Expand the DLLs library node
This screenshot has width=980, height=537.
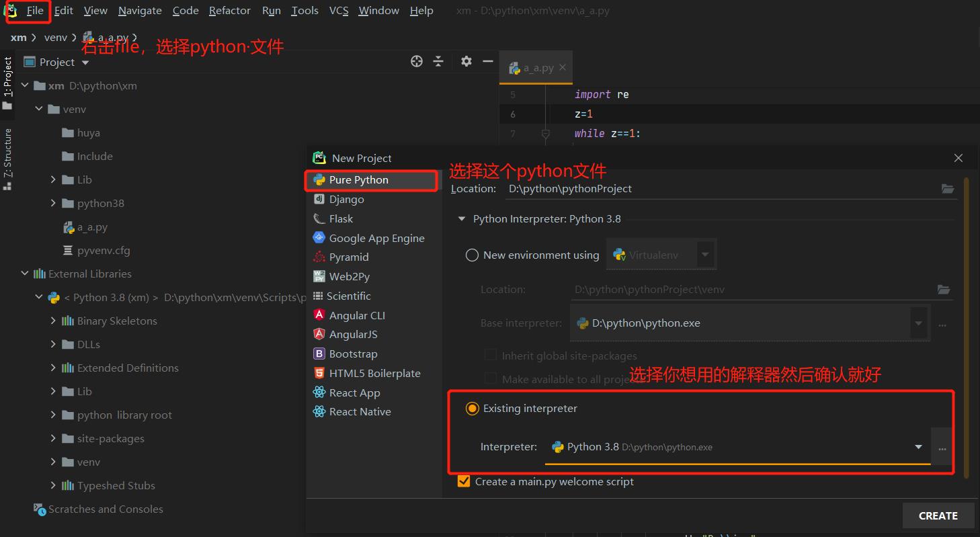click(53, 345)
